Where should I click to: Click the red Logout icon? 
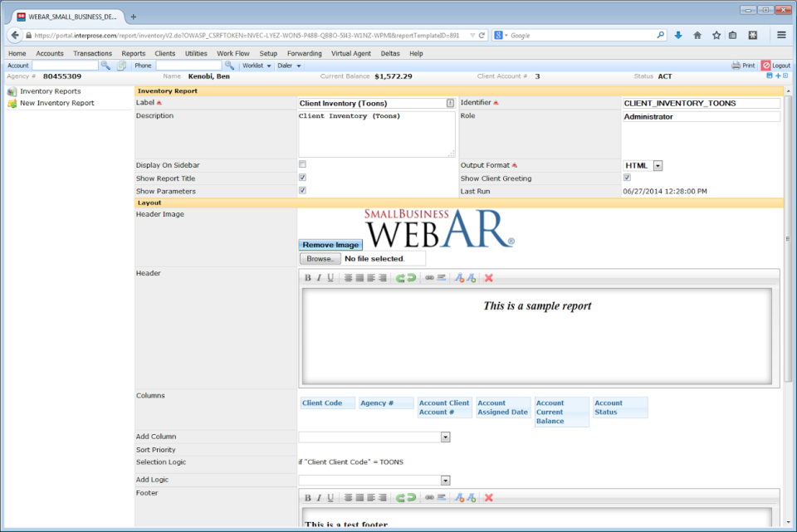766,66
